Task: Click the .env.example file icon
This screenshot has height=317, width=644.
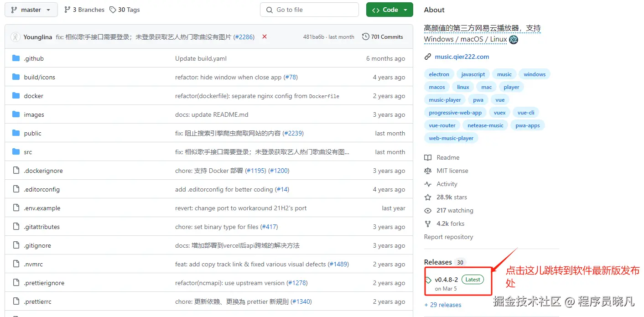Action: 16,208
